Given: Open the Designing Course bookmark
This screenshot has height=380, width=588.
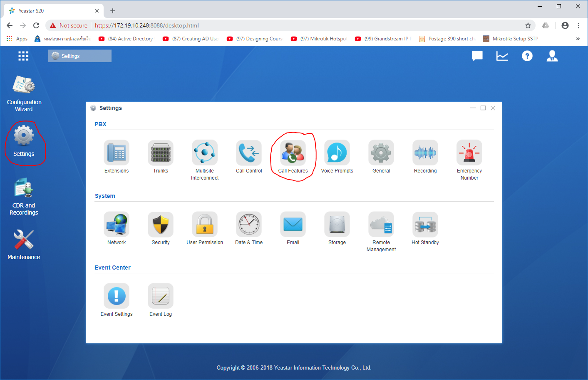Looking at the screenshot, I should pos(254,39).
